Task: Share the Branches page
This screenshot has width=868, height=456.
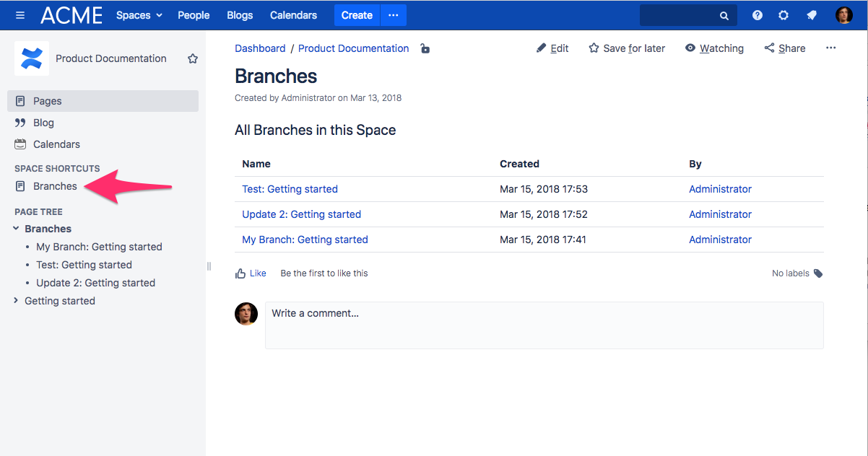Action: click(x=785, y=48)
